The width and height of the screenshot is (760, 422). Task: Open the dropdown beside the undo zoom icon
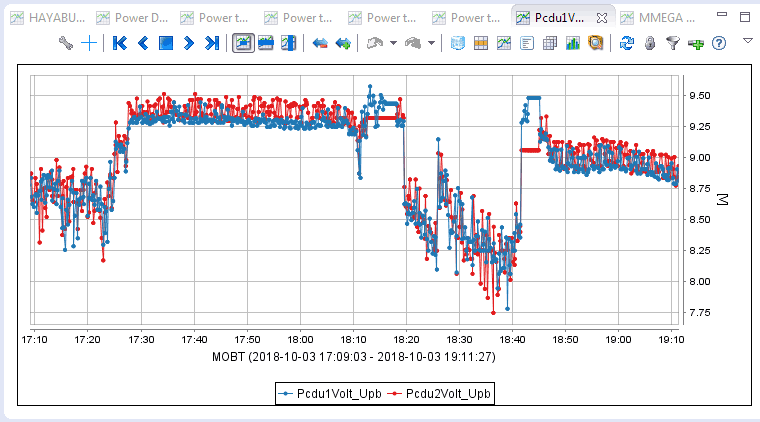393,43
